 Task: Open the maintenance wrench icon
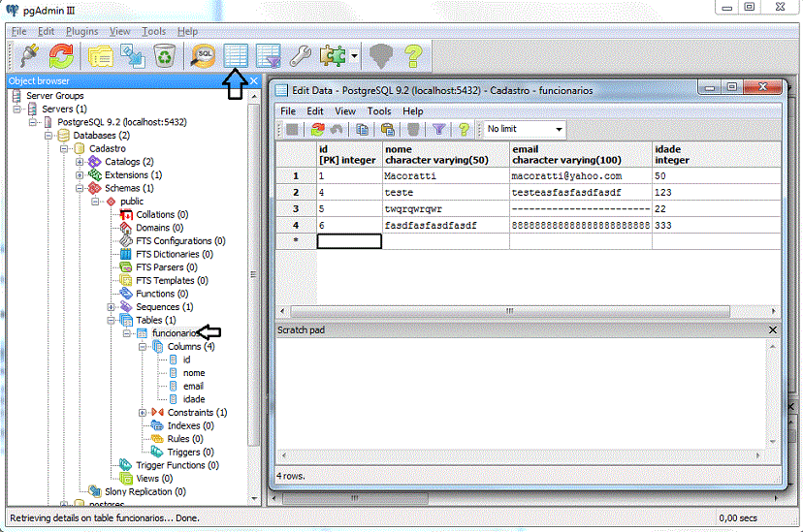click(300, 56)
